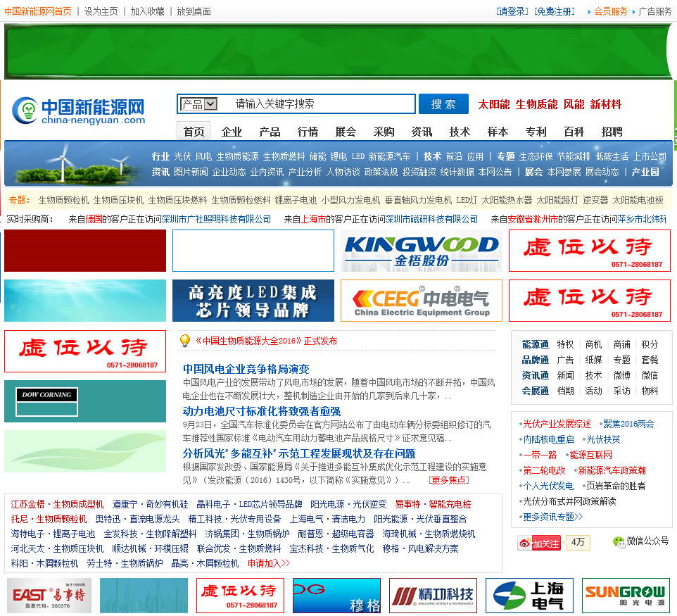Open the headline 中国风电企业竞争格局演变
Image resolution: width=677 pixels, height=616 pixels.
[246, 369]
